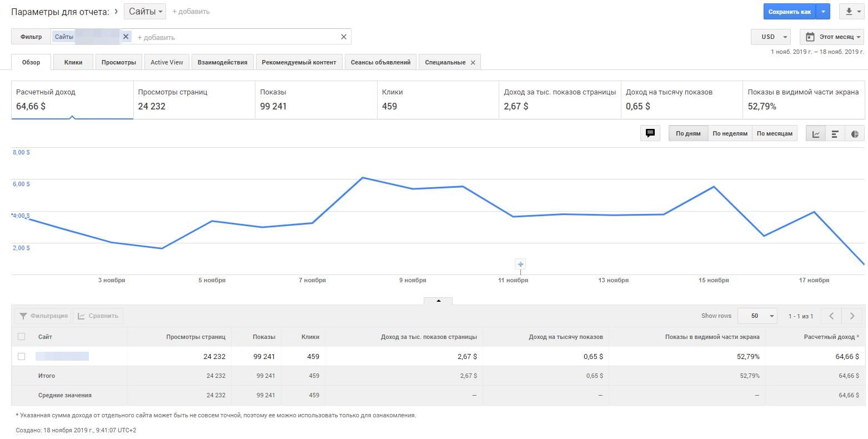Open the Клики tab
Viewport: 868px width, 439px height.
(73, 62)
